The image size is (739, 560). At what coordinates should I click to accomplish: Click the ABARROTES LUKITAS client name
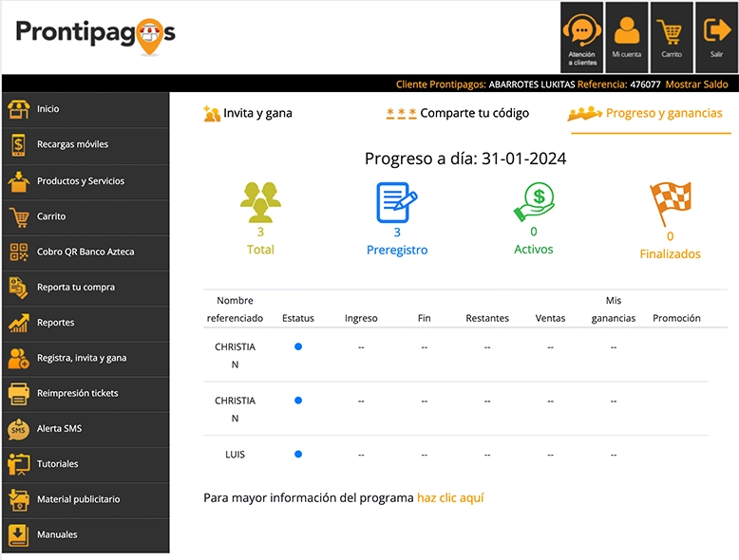pyautogui.click(x=532, y=84)
